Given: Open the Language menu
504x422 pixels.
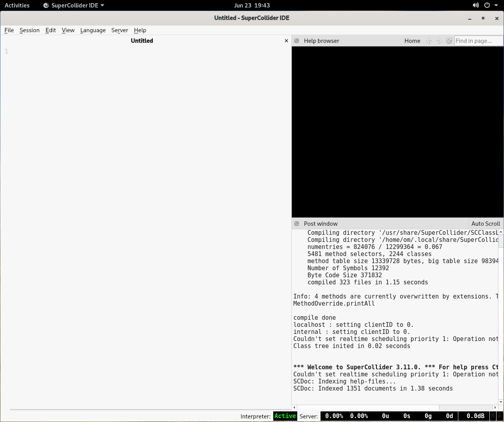Looking at the screenshot, I should [93, 30].
